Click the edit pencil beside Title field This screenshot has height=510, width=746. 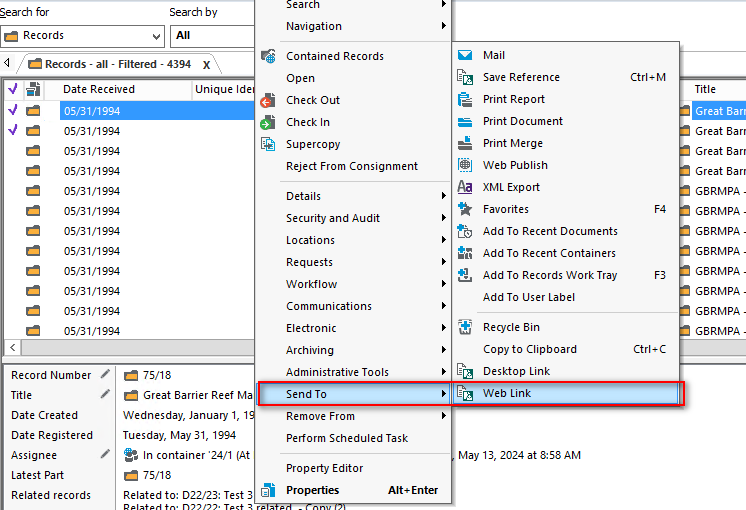[x=105, y=394]
